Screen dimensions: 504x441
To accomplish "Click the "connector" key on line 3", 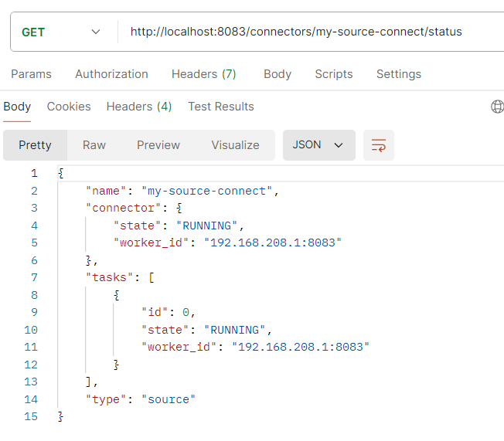I will pyautogui.click(x=123, y=208).
